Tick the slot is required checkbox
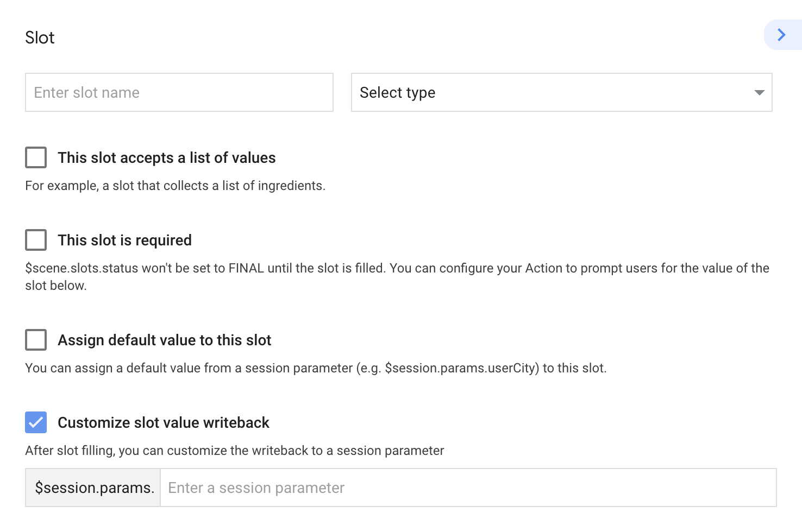This screenshot has width=802, height=532. coord(36,240)
